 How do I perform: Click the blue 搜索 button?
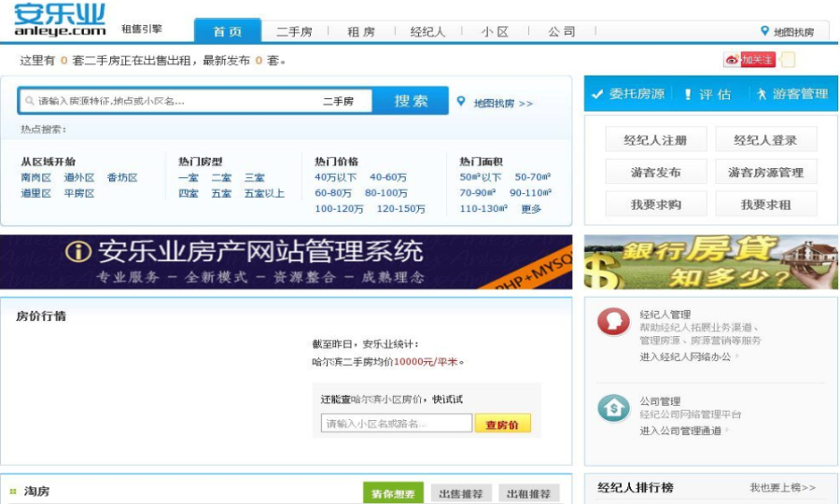tap(411, 101)
